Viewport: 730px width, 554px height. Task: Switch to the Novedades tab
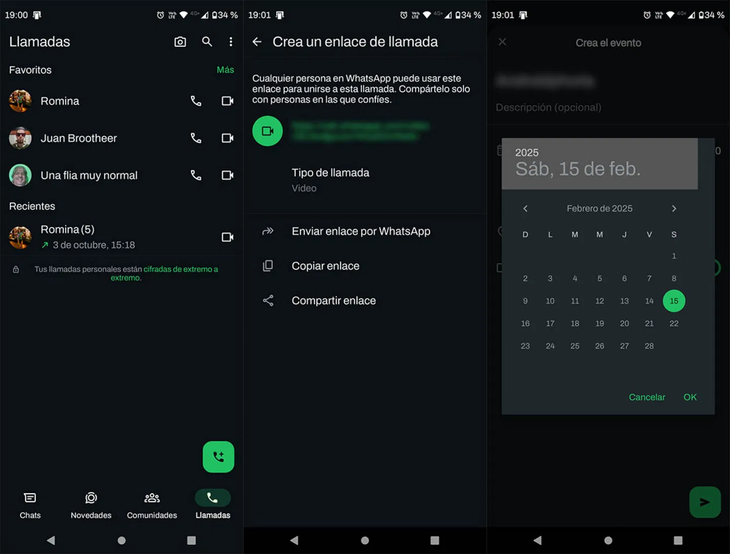click(x=91, y=505)
